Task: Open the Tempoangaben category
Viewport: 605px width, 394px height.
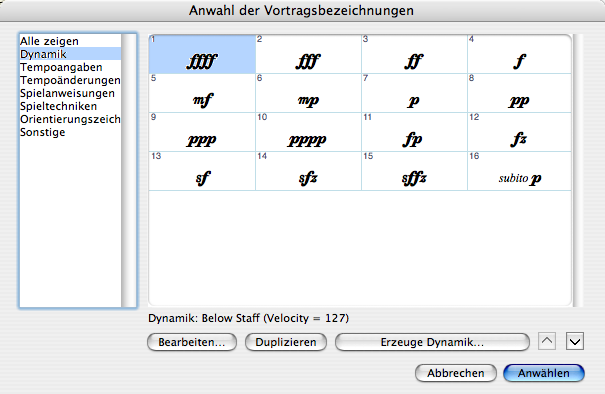Action: [x=70, y=67]
